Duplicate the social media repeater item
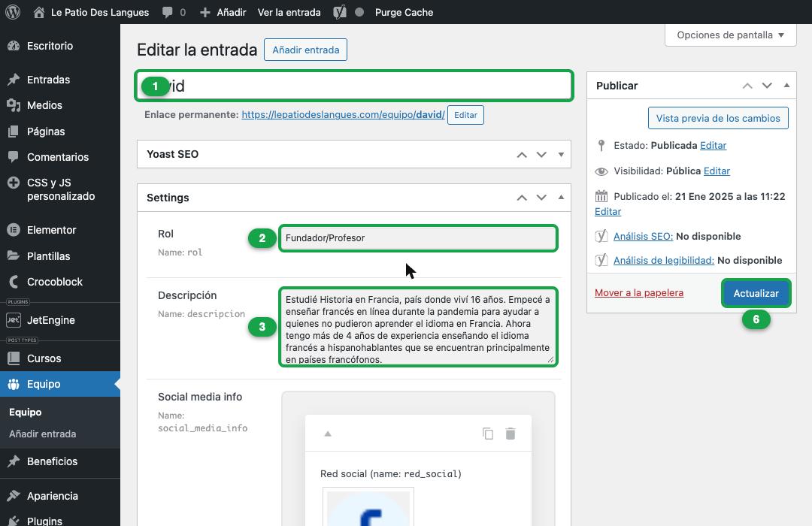Screen dimensions: 812x526 pyautogui.click(x=488, y=434)
